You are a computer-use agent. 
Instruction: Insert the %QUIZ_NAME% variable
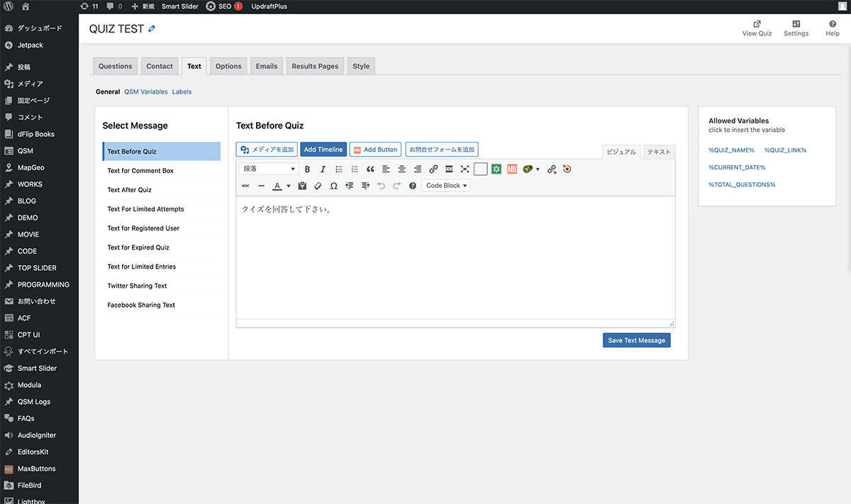pyautogui.click(x=731, y=150)
